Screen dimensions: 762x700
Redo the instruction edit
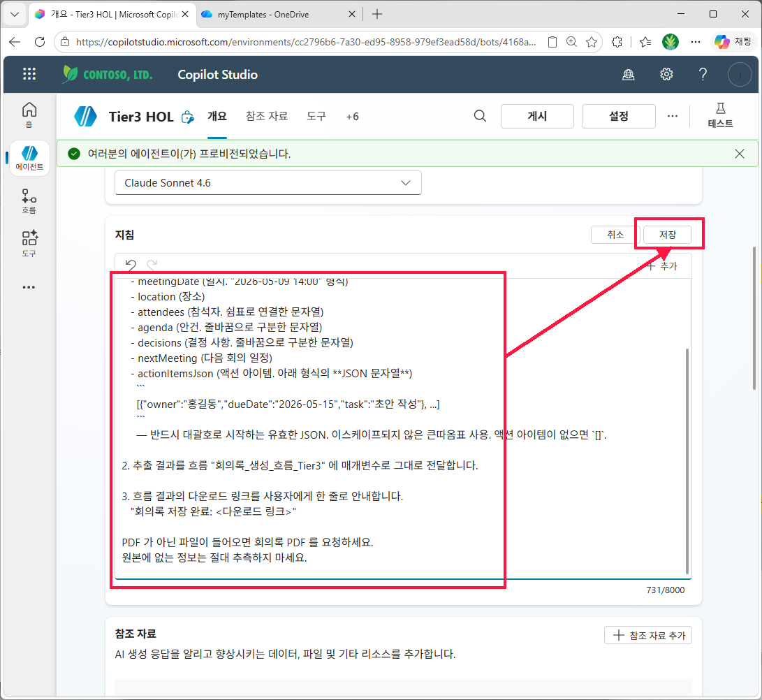[x=152, y=265]
